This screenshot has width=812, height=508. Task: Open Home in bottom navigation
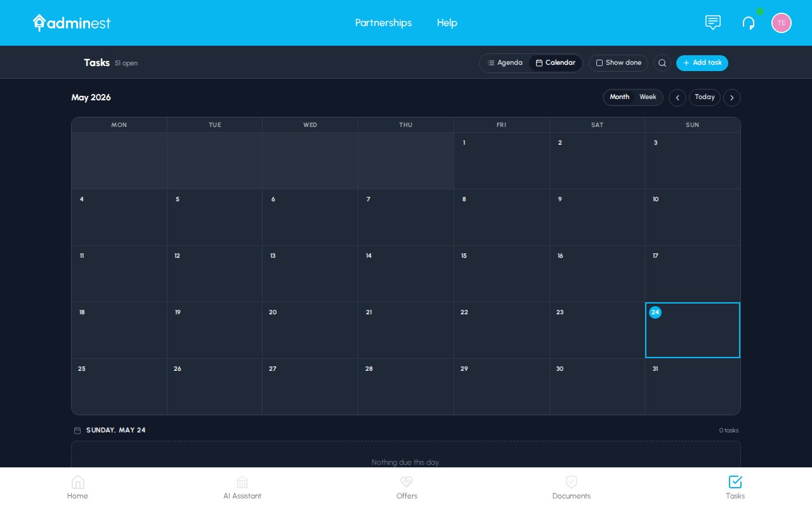[x=77, y=488]
